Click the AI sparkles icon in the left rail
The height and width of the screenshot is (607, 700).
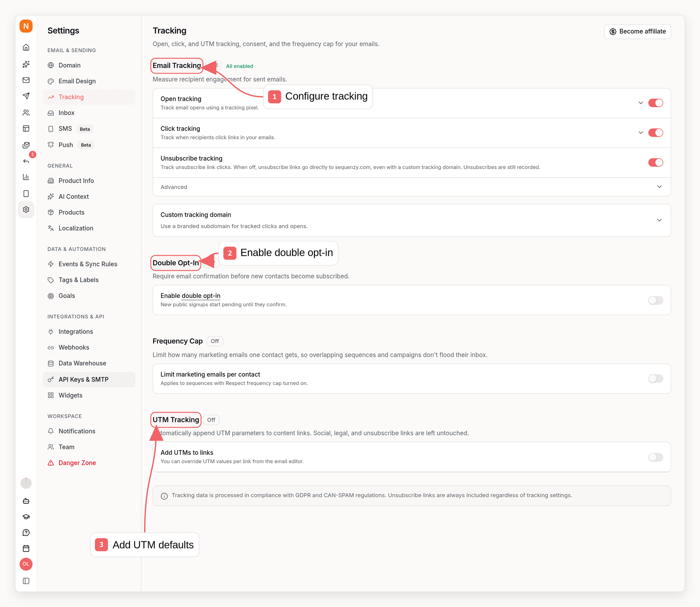(26, 64)
